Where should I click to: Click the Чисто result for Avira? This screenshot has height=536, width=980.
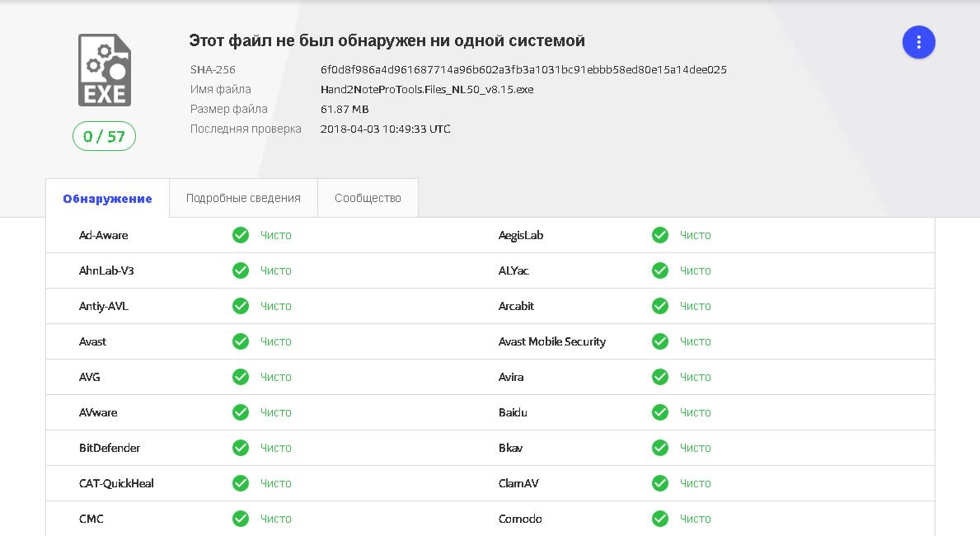(x=695, y=377)
